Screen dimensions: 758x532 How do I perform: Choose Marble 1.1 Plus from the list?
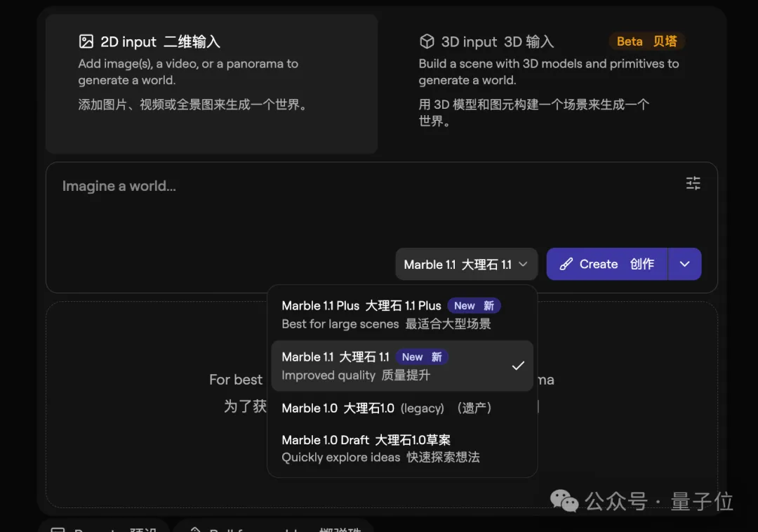pos(361,314)
